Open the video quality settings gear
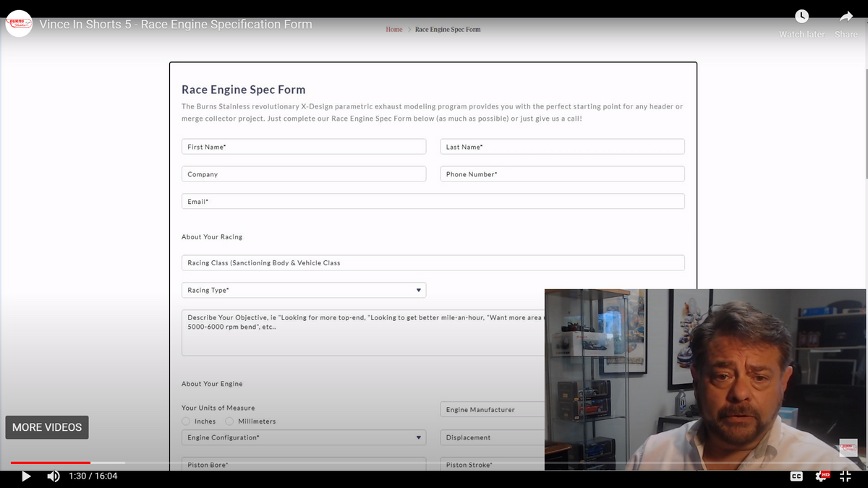 (x=820, y=476)
